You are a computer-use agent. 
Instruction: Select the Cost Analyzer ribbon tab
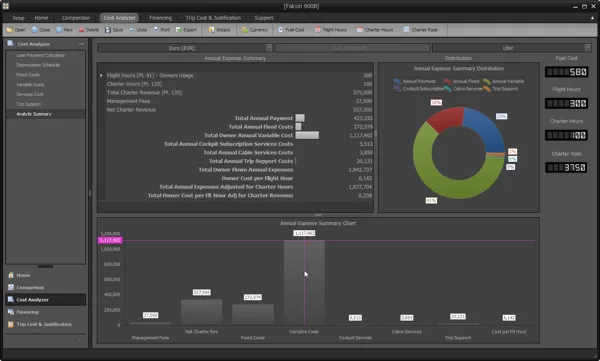click(x=119, y=18)
